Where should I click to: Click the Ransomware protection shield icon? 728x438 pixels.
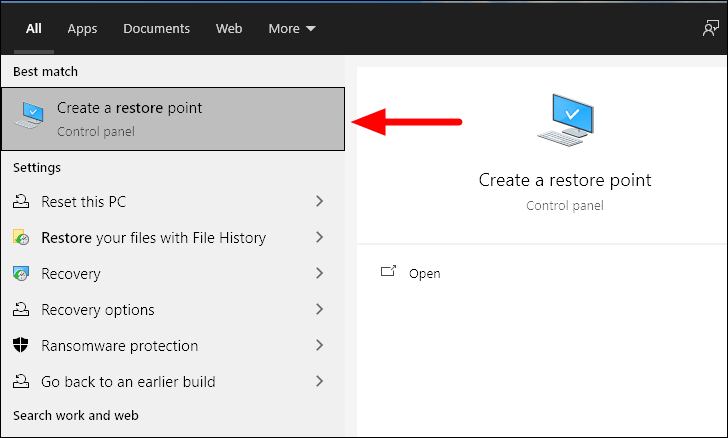click(20, 345)
